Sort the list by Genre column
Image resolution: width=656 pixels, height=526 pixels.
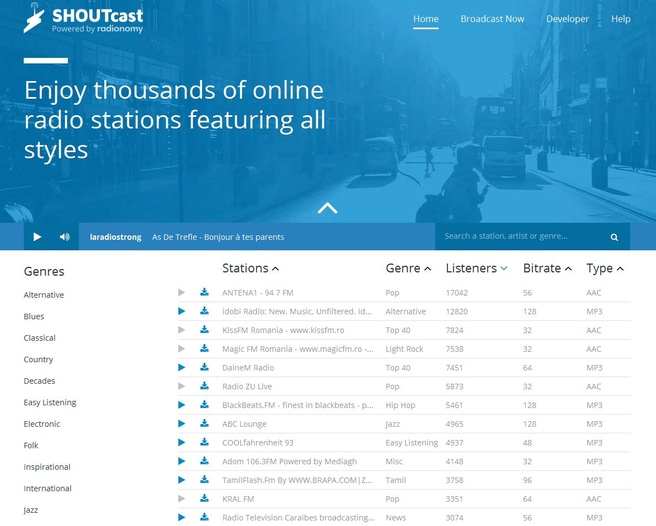pyautogui.click(x=408, y=268)
